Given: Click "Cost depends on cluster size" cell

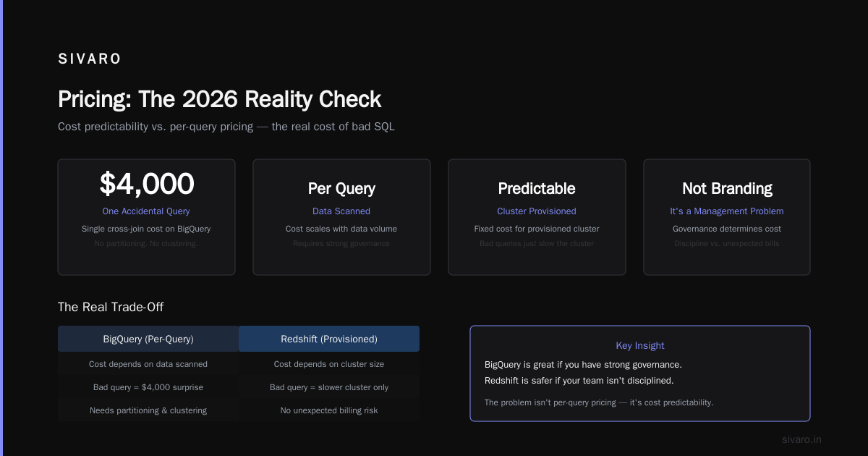Looking at the screenshot, I should (329, 364).
